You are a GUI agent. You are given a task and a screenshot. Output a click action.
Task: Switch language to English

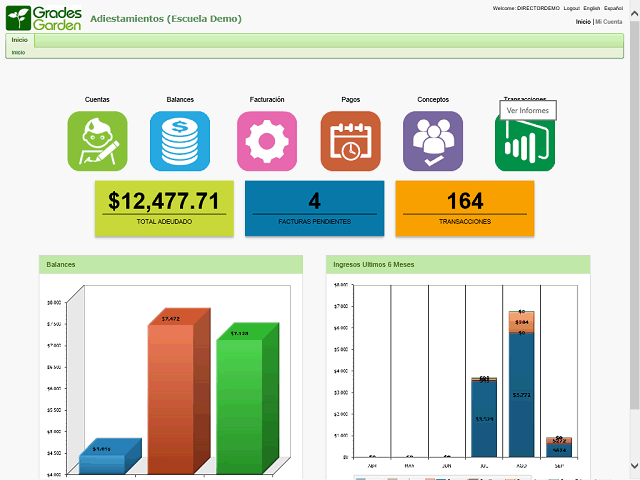coord(591,8)
